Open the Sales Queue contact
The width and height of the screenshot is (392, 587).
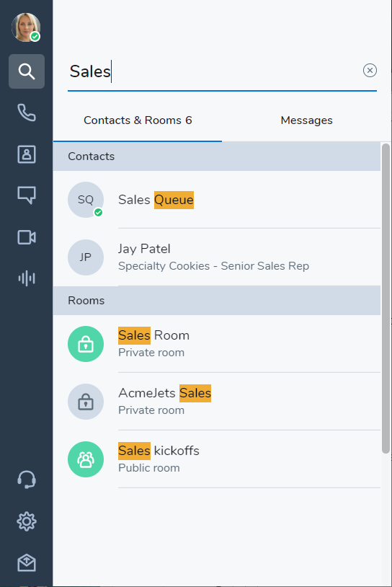[217, 200]
